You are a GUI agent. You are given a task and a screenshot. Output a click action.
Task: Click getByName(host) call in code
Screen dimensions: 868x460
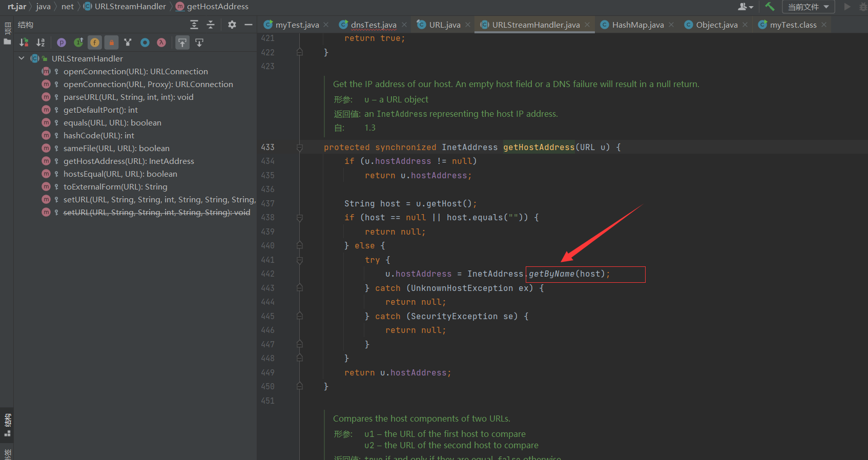(x=567, y=274)
